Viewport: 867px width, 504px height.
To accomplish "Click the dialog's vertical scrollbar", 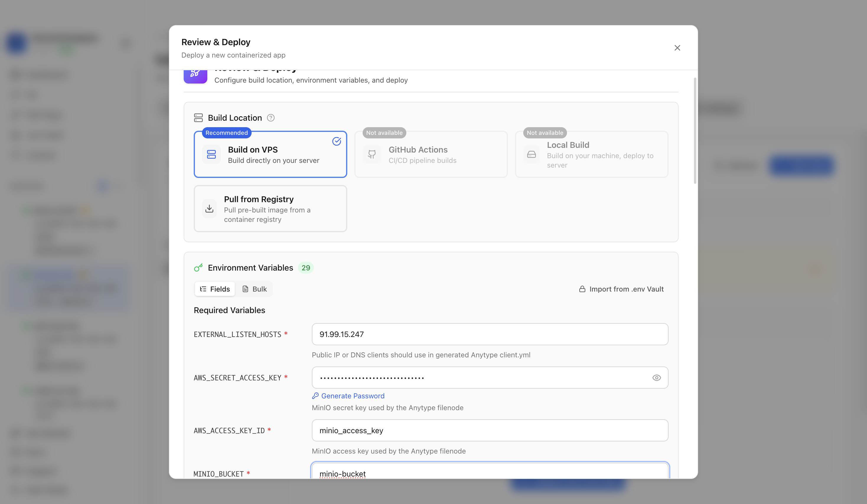I will point(695,131).
